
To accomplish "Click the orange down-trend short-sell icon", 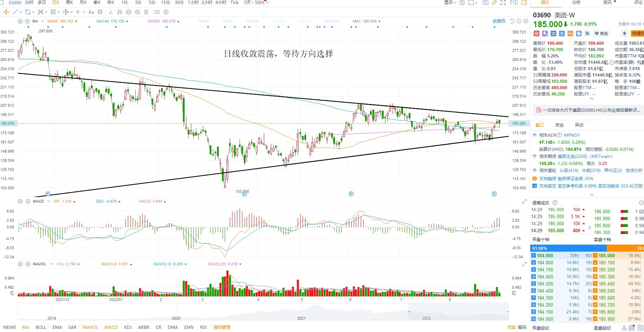I will [570, 33].
